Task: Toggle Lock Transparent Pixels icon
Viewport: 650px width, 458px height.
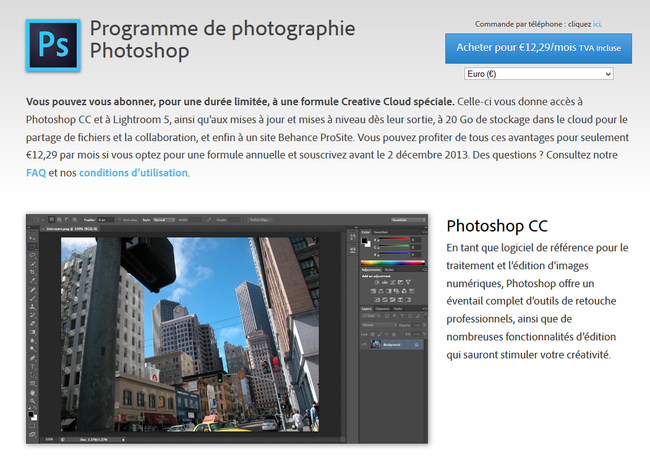Action: 373,334
